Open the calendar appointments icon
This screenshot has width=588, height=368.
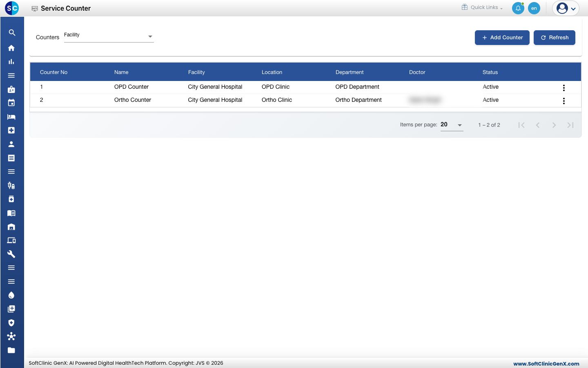pos(11,103)
